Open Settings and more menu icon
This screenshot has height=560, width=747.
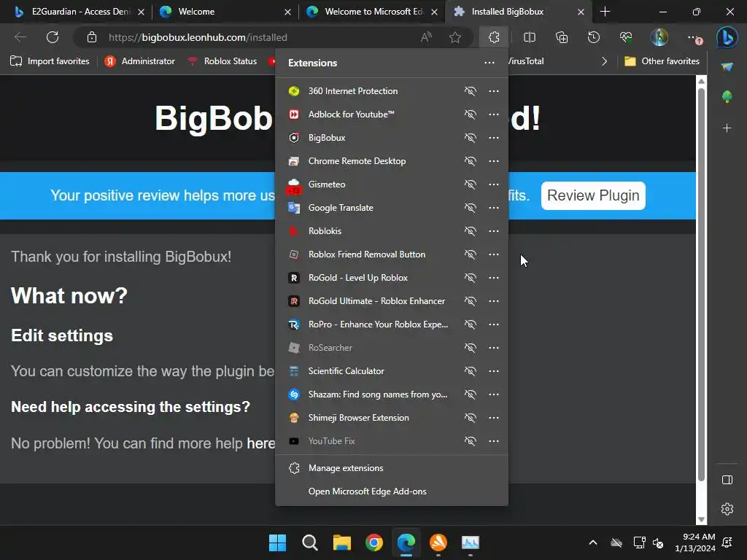click(694, 37)
